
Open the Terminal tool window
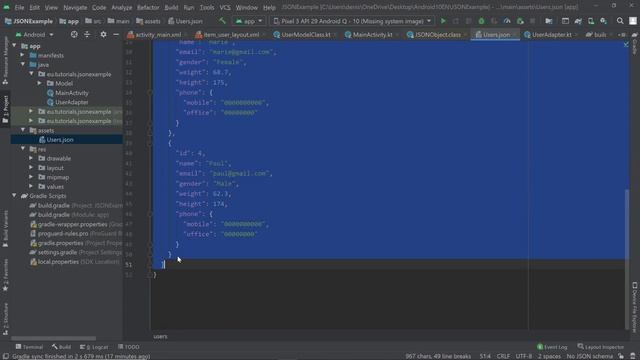tap(29, 347)
